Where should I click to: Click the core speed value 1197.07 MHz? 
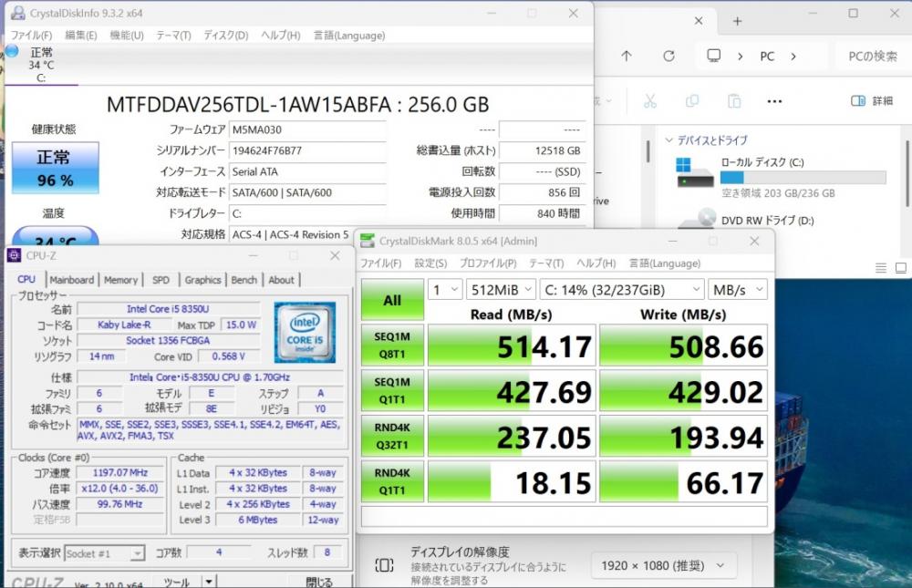(120, 473)
